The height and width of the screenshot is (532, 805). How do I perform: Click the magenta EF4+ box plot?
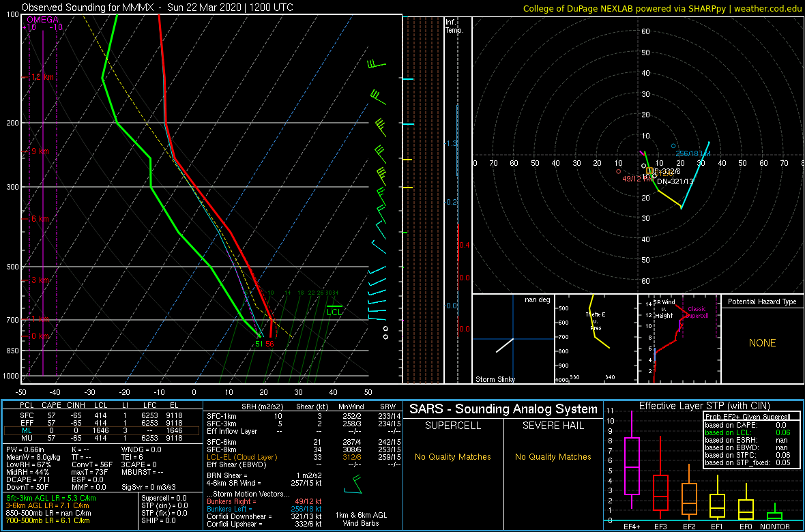point(631,460)
